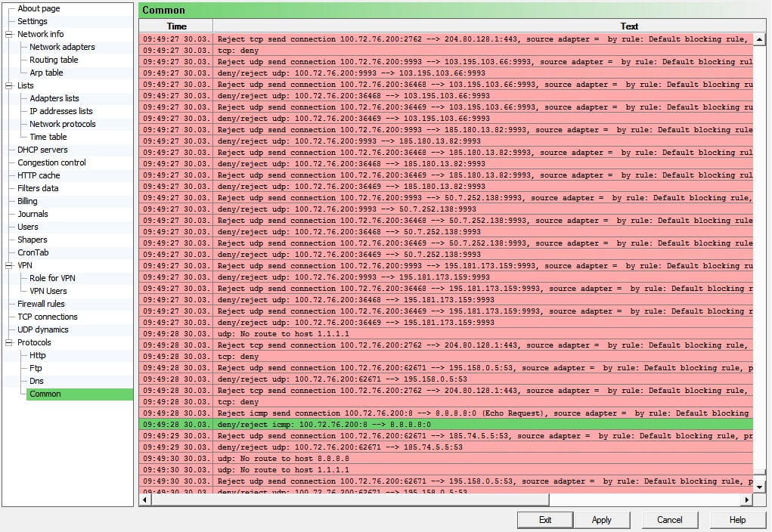Select DHCP servers item

[x=42, y=150]
